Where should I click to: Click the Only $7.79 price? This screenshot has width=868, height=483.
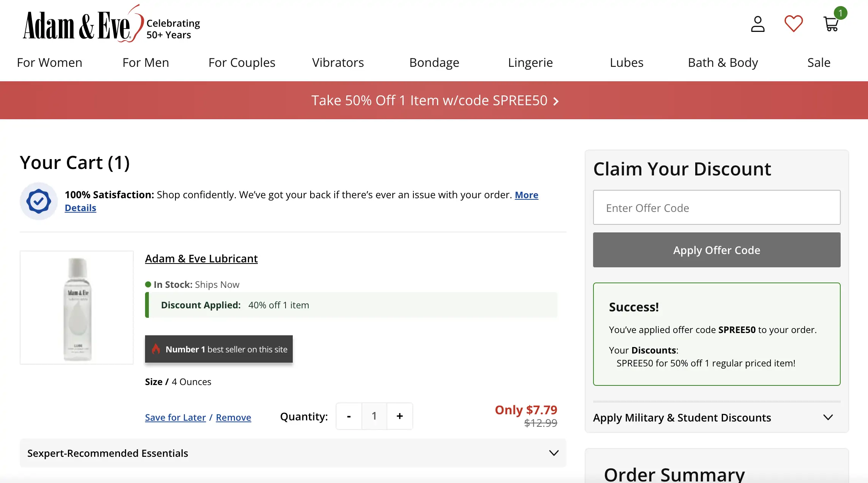(526, 410)
